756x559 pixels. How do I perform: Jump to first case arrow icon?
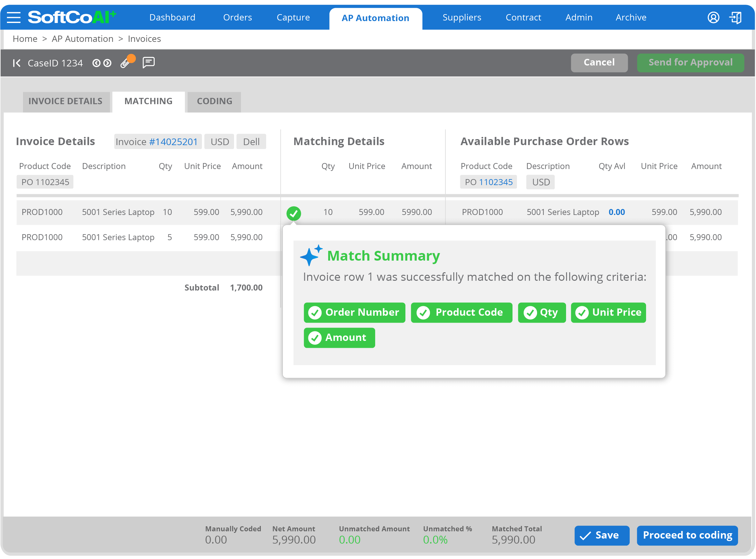pyautogui.click(x=16, y=63)
